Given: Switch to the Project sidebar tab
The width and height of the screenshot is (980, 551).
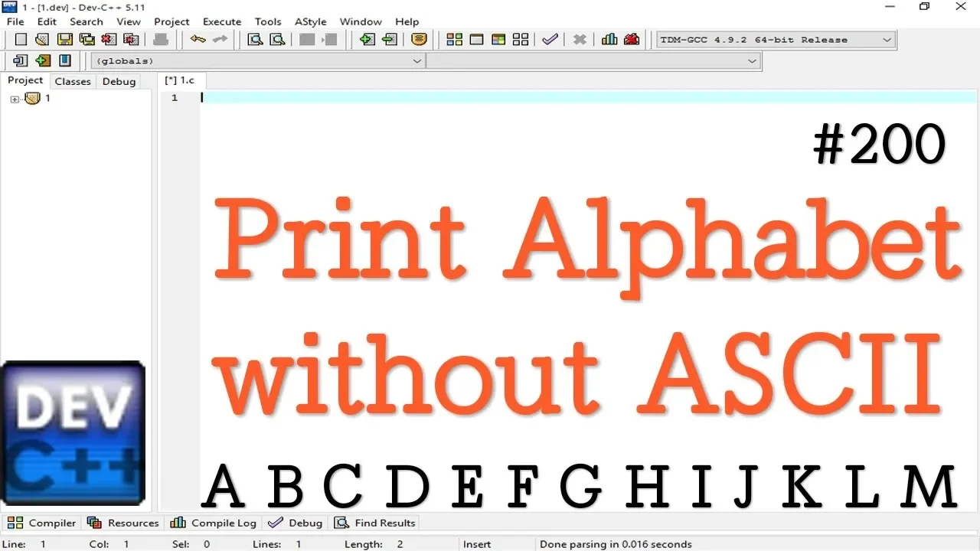Looking at the screenshot, I should coord(25,80).
